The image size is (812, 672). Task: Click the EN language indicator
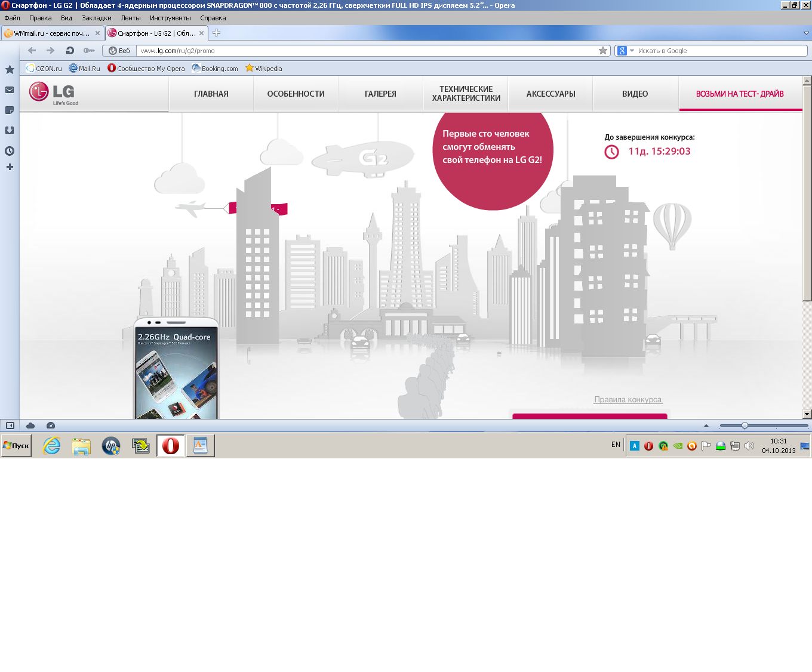coord(616,445)
